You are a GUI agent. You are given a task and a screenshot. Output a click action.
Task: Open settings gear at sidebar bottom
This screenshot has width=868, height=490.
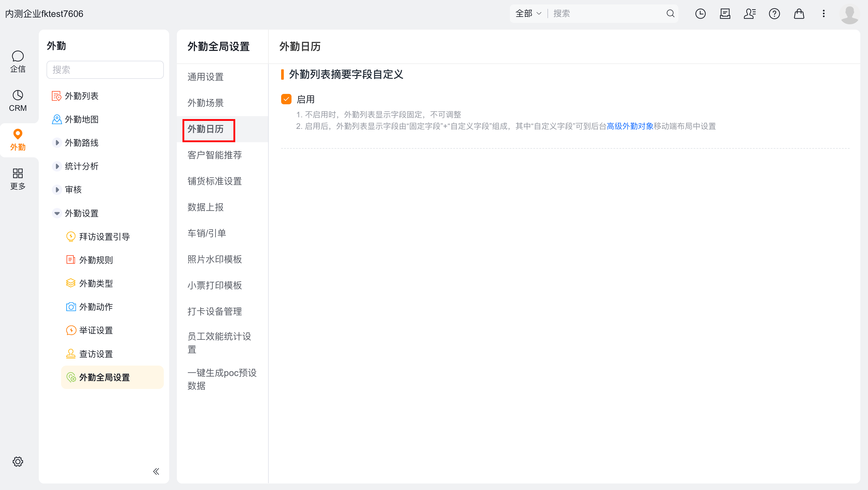(17, 461)
